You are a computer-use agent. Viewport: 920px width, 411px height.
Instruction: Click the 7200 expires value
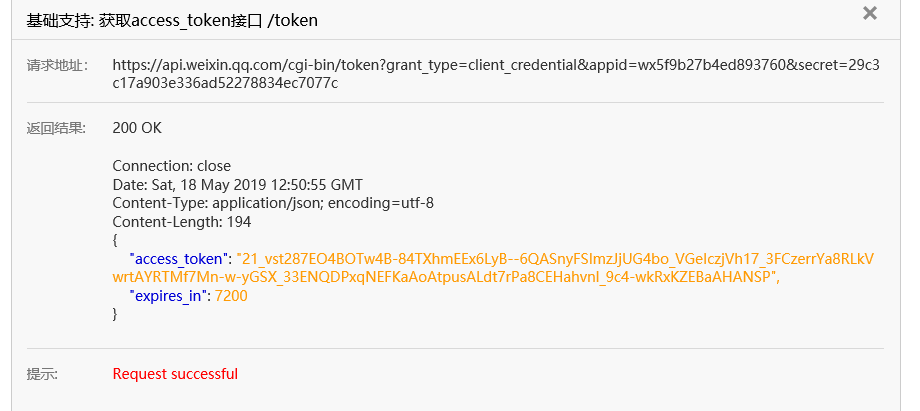point(231,296)
